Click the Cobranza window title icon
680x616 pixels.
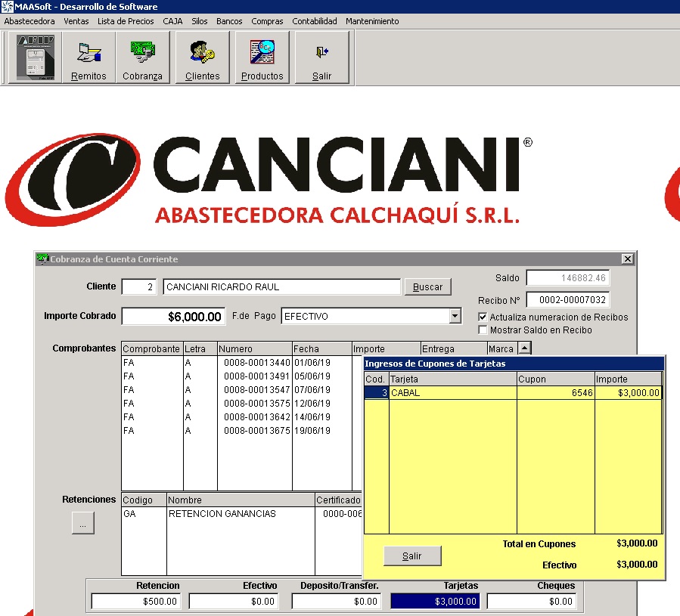[43, 258]
